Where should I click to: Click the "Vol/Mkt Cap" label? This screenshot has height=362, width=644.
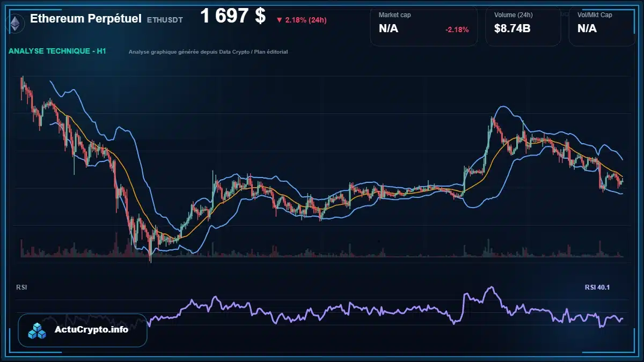pos(595,15)
